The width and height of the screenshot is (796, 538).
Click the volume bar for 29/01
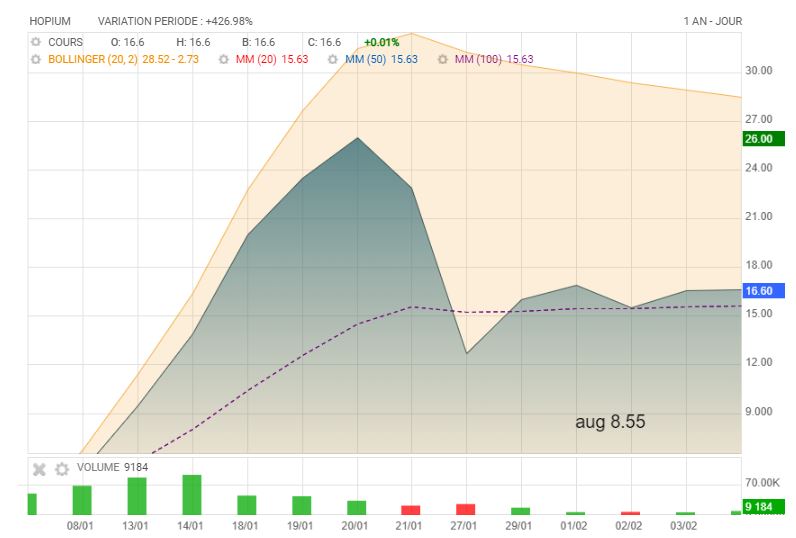[520, 511]
